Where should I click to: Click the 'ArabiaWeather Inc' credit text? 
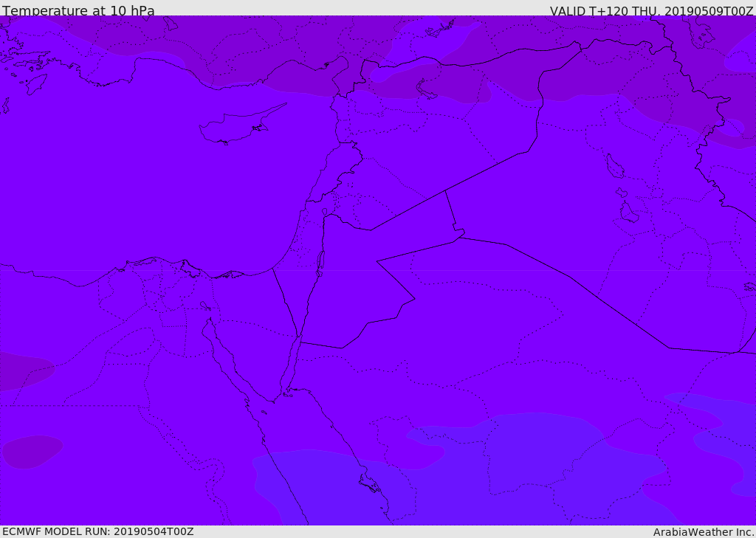[x=703, y=532]
